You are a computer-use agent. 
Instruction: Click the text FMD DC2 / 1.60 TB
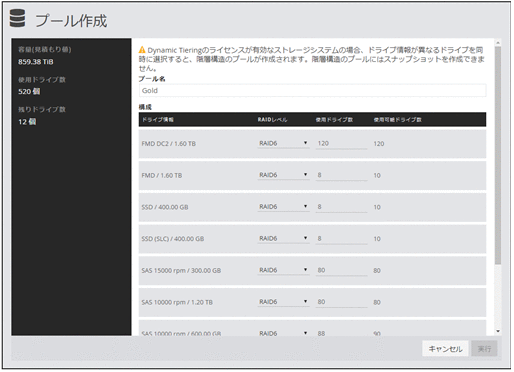(169, 144)
